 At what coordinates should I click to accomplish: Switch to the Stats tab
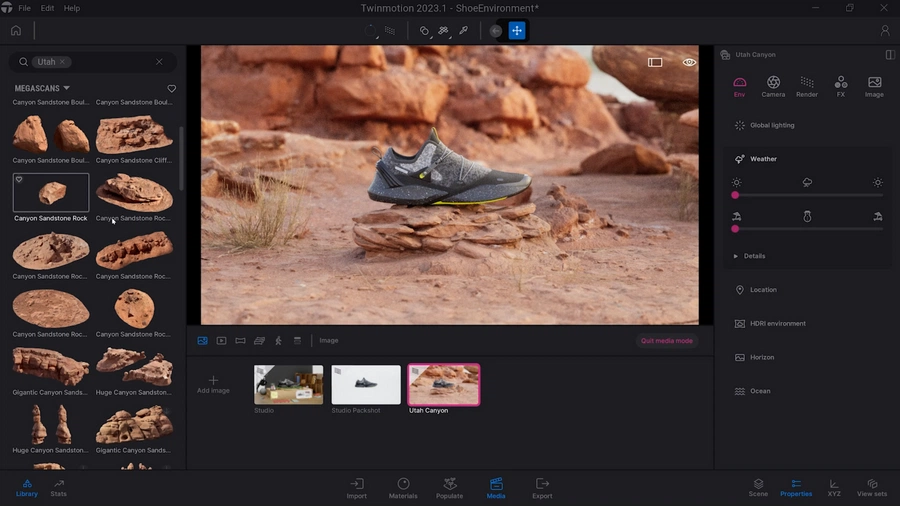click(59, 488)
